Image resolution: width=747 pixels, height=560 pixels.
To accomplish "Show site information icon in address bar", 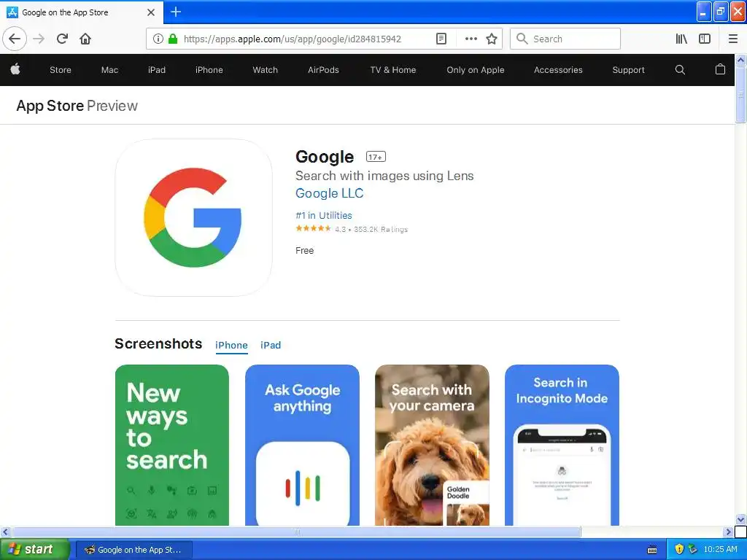I will click(x=158, y=39).
